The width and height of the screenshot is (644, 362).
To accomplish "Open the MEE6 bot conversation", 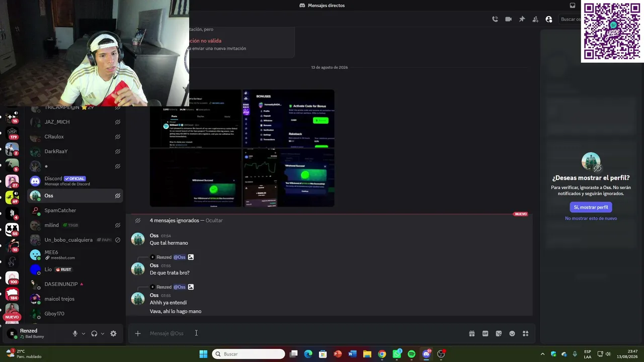I will pyautogui.click(x=75, y=255).
